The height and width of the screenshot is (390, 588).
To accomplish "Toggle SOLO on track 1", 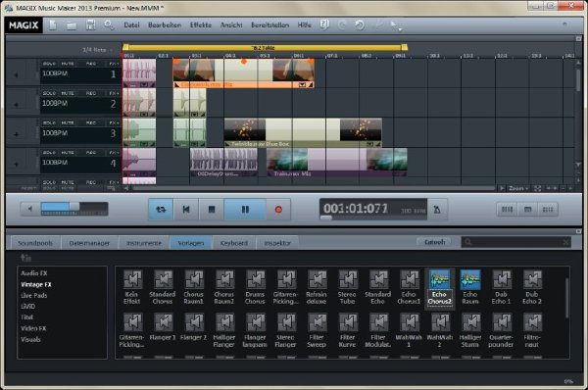I will point(49,64).
